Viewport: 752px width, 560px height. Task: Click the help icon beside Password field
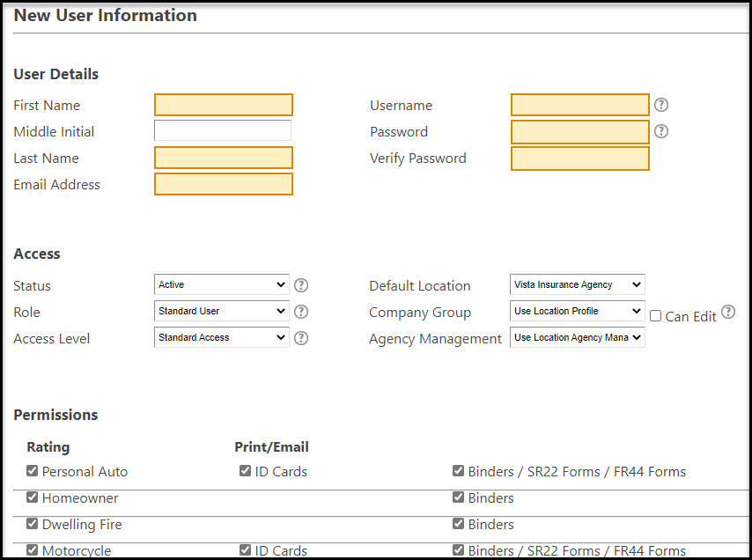pyautogui.click(x=661, y=131)
